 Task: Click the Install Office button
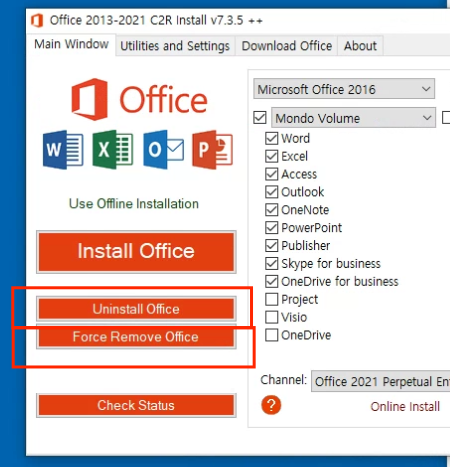point(136,252)
